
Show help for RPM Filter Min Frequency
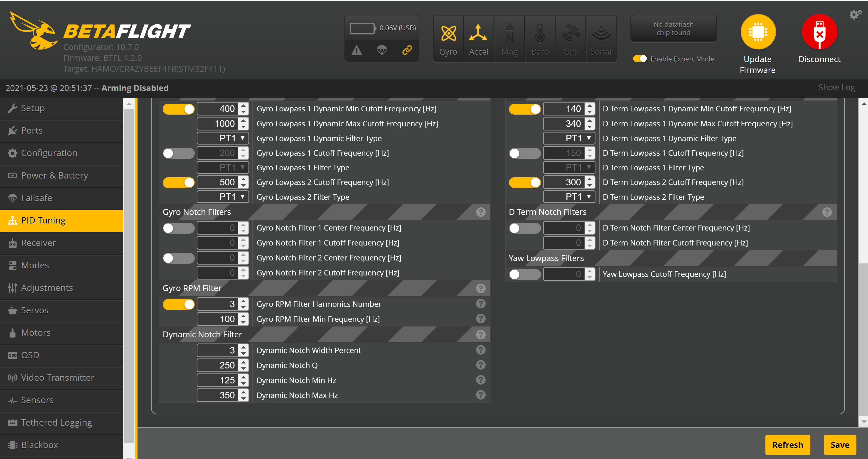[481, 319]
